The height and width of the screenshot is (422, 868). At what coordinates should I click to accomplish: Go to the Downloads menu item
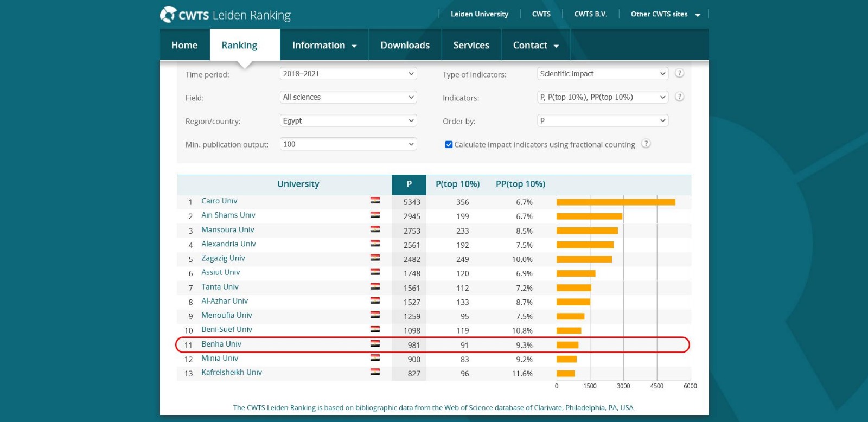[405, 46]
